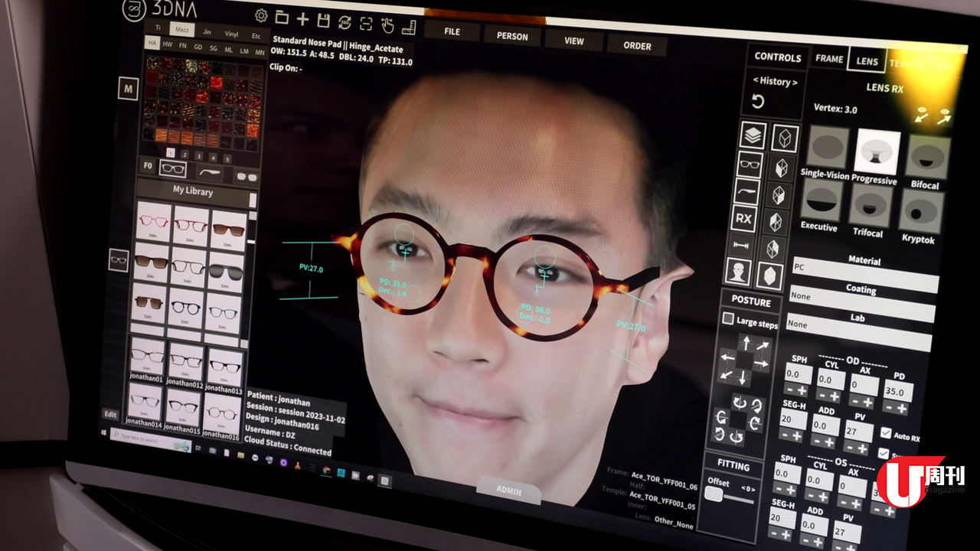980x551 pixels.
Task: Click the M button on left edge
Action: point(128,89)
